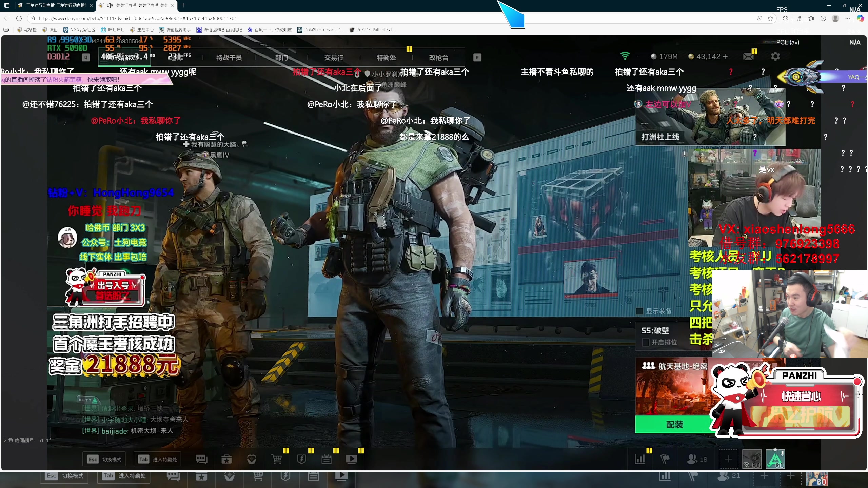Select the 特战干员 game tab
Screen dimensions: 868x488
click(229, 58)
